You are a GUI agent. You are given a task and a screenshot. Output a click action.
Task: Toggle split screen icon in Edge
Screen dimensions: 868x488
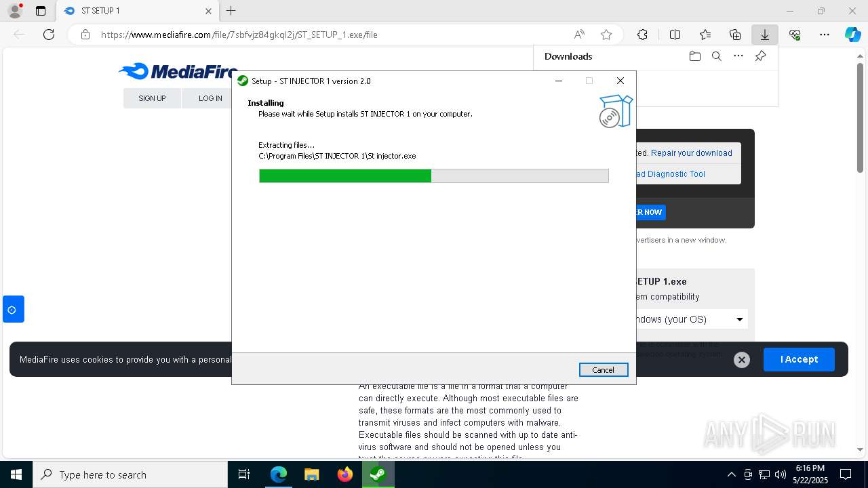tap(675, 35)
